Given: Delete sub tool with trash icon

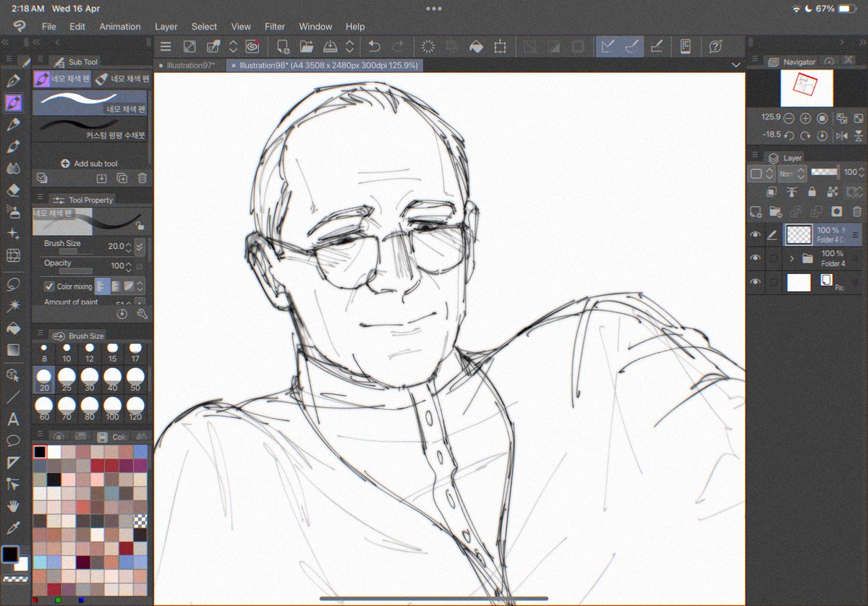Looking at the screenshot, I should (142, 178).
